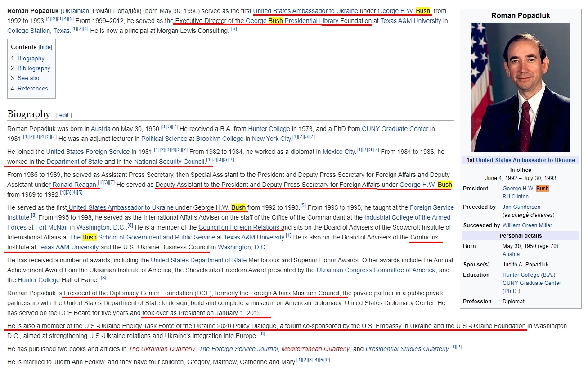Open the College Station, Texas link
588x374 pixels.
pos(39,31)
